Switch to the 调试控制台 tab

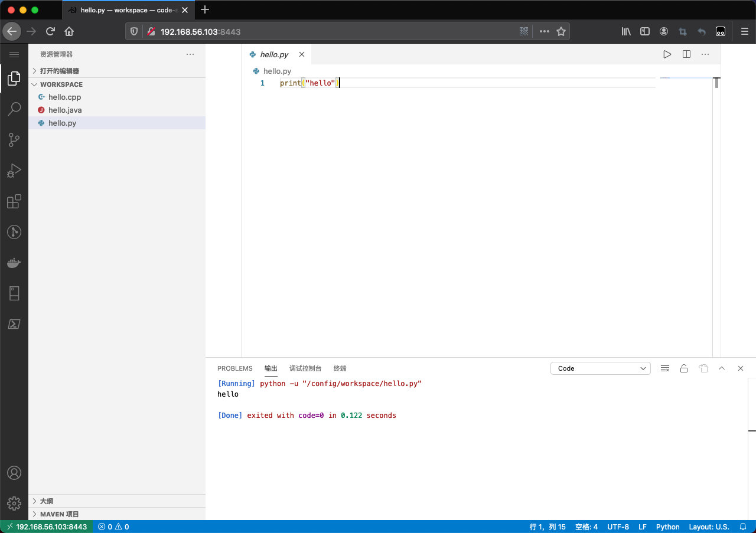pyautogui.click(x=305, y=368)
